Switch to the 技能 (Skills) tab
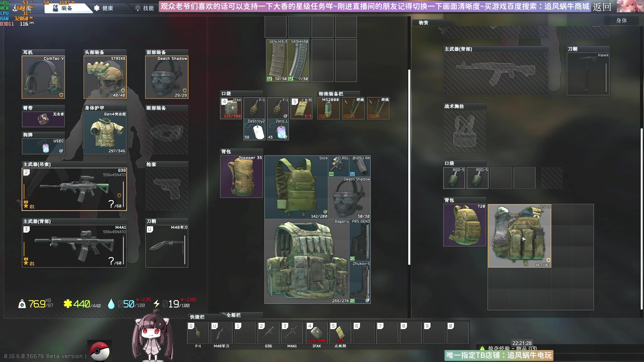The width and height of the screenshot is (644, 362). point(145,8)
